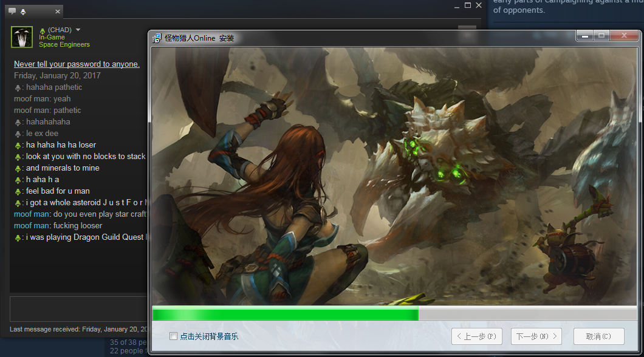This screenshot has width=644, height=357.
Task: Select the 'moof man: yeah' message
Action: click(43, 98)
